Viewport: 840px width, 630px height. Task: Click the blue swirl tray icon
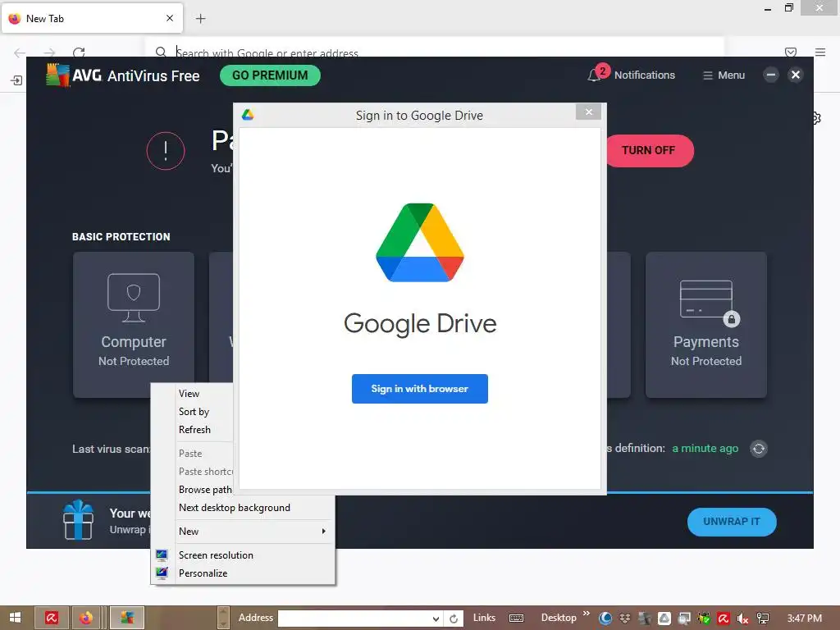(x=605, y=619)
